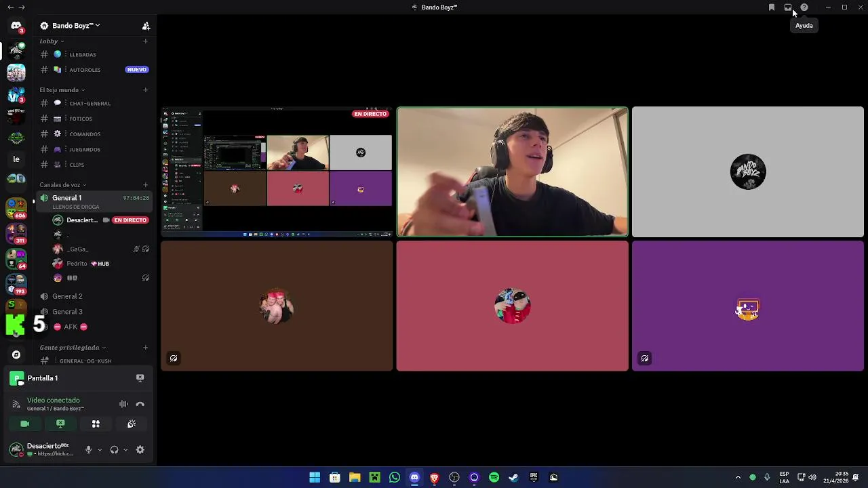Collapse the Lobby category
The height and width of the screenshot is (488, 868).
point(52,41)
